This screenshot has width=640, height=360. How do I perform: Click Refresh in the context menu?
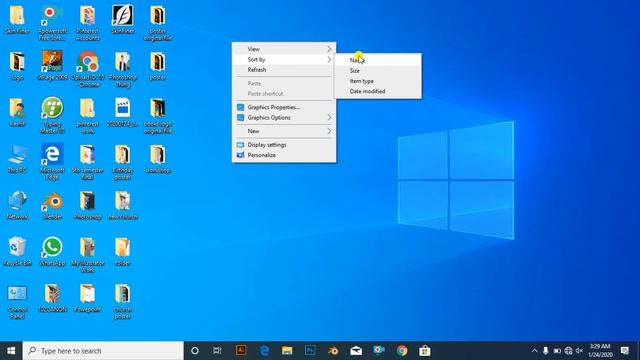coord(284,70)
